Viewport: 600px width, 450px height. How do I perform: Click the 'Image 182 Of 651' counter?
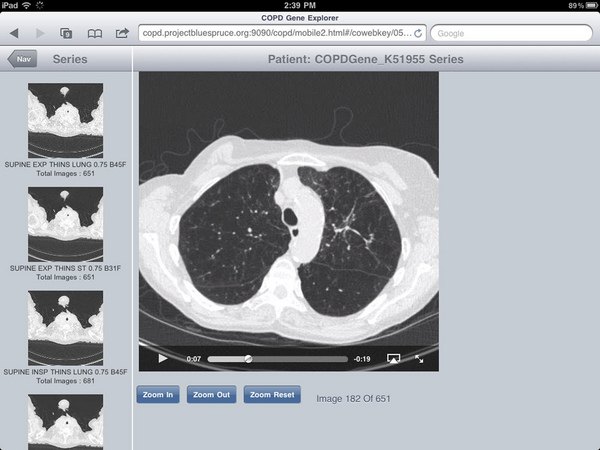(x=353, y=399)
